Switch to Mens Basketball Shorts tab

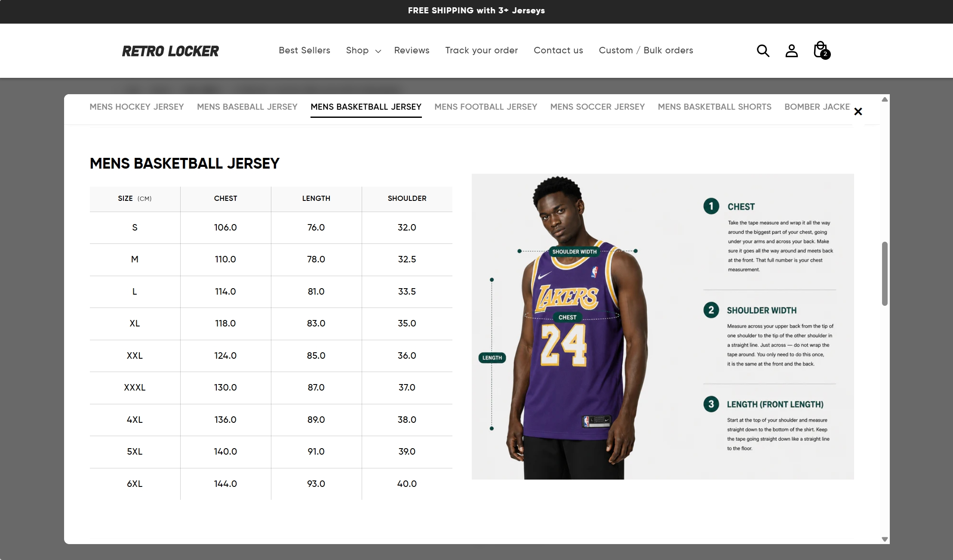(x=714, y=107)
